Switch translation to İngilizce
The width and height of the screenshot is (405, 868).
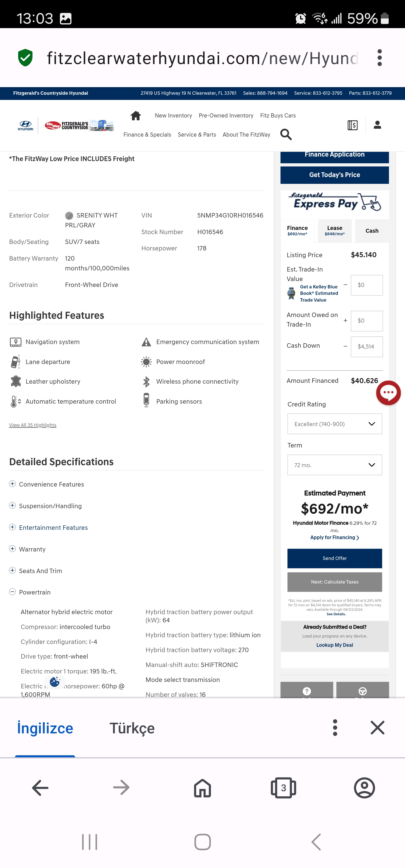point(45,728)
